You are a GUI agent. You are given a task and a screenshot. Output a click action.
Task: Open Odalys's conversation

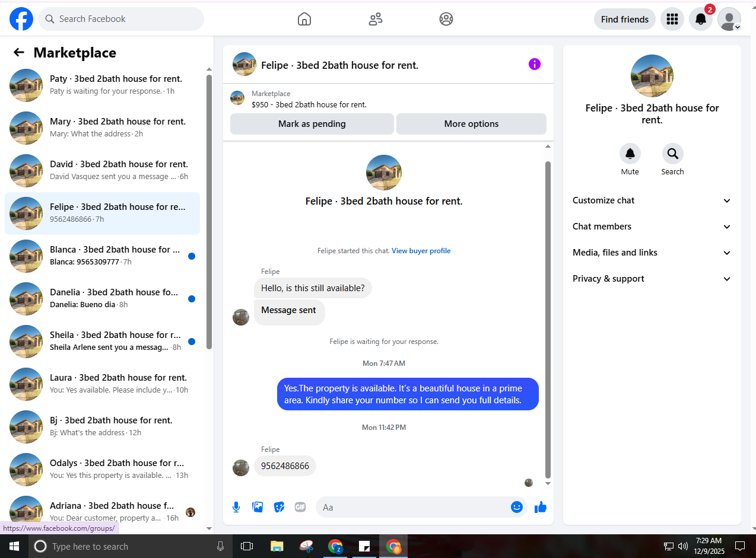click(102, 470)
